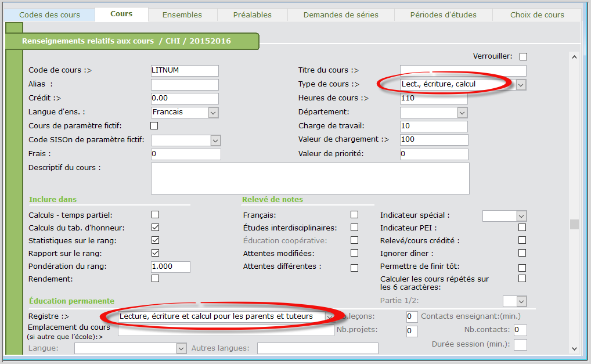The image size is (591, 364).
Task: Go to the Préalables tab
Action: click(252, 15)
